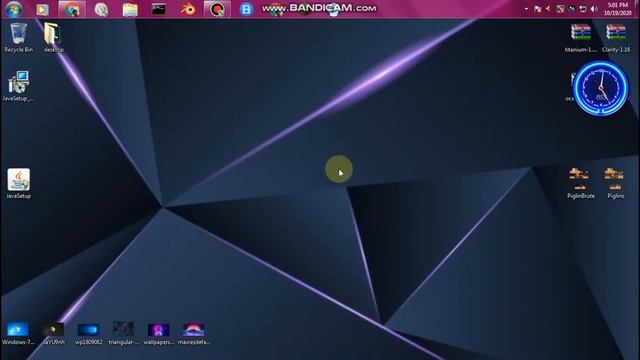Select the Piglins desktop icon
640x360 pixels.
pyautogui.click(x=616, y=183)
